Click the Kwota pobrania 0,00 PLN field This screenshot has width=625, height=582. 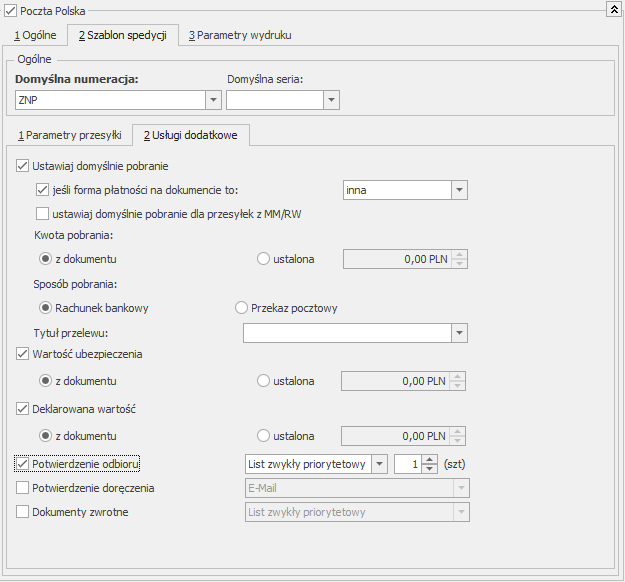(x=398, y=259)
